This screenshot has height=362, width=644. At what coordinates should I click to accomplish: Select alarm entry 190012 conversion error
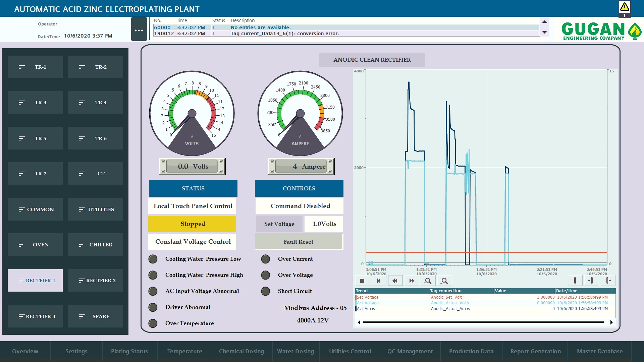click(x=346, y=34)
